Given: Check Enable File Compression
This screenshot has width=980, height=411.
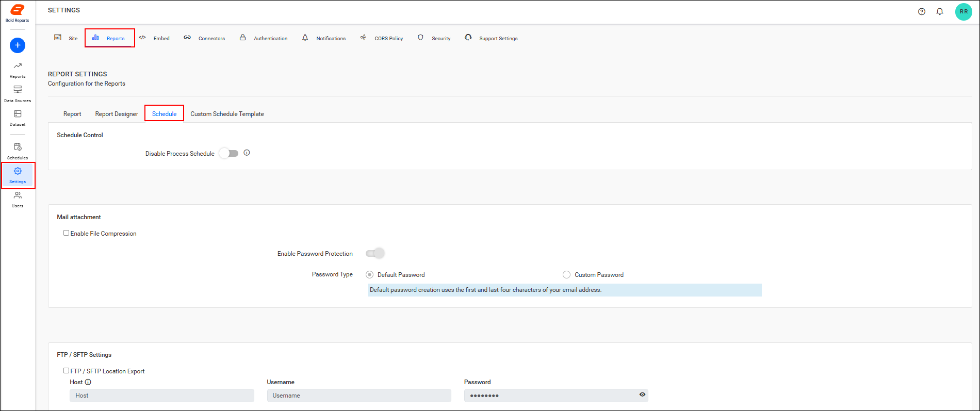Looking at the screenshot, I should coord(66,233).
